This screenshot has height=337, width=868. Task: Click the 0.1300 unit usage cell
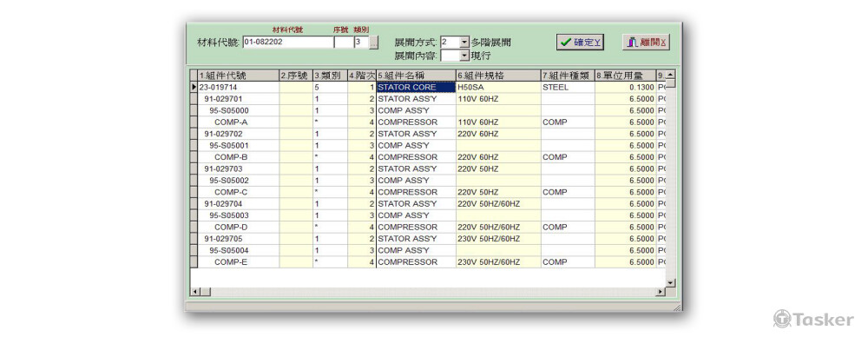(626, 87)
